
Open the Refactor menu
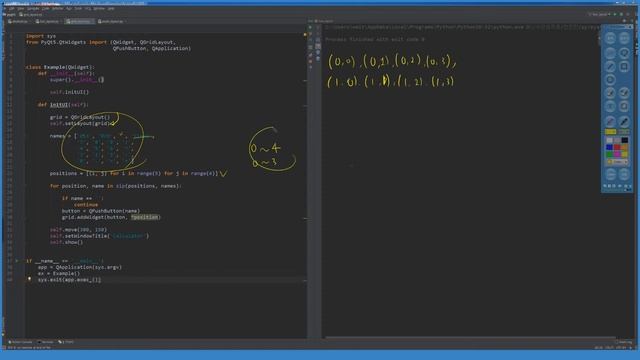58,8
